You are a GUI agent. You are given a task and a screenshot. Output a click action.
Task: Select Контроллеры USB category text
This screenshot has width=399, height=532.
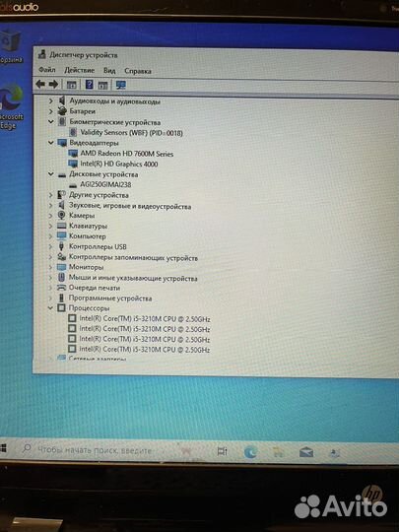98,246
